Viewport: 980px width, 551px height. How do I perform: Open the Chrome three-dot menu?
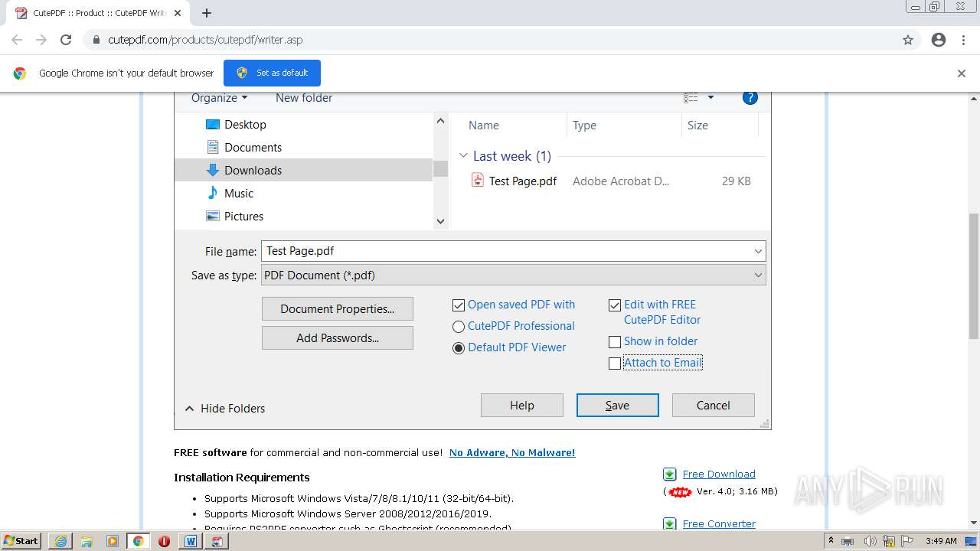(963, 40)
